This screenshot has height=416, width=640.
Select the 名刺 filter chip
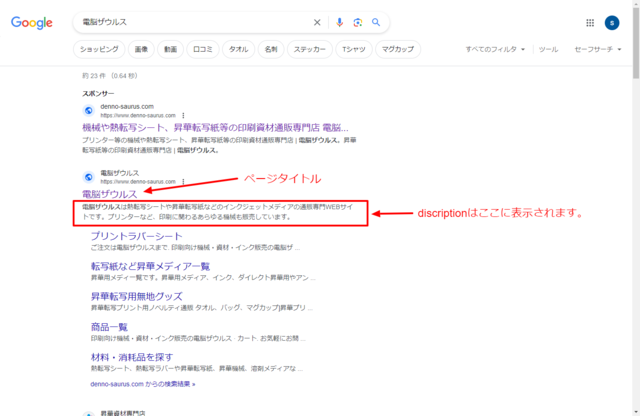click(271, 49)
